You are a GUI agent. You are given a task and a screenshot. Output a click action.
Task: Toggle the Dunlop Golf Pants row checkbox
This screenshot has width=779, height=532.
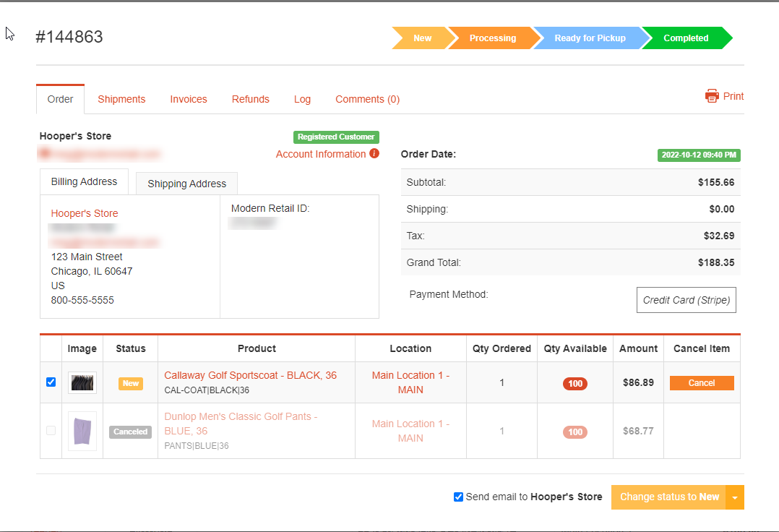click(x=51, y=430)
